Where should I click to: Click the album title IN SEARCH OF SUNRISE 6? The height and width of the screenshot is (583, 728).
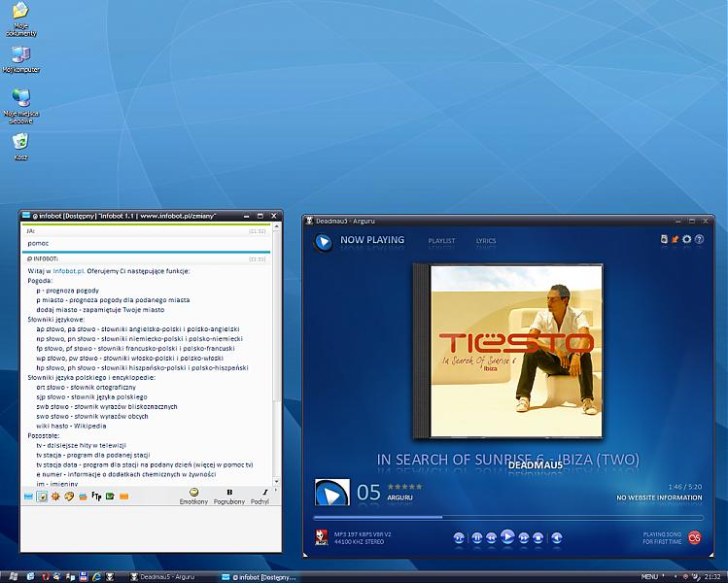click(x=508, y=460)
